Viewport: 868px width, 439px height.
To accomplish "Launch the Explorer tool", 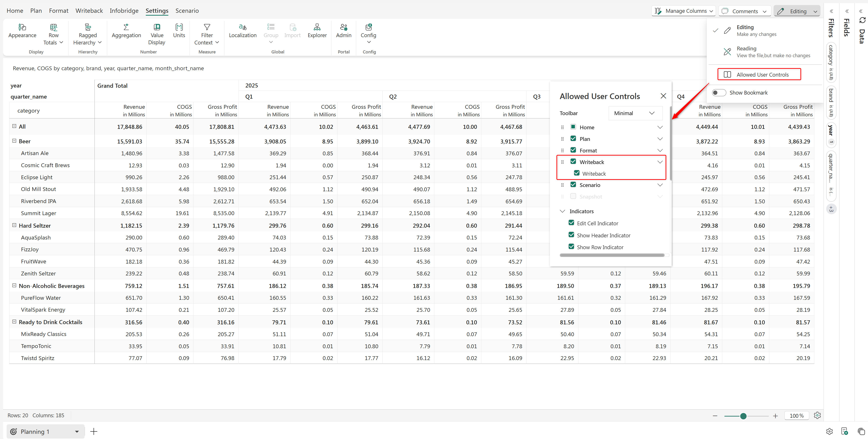I will click(x=317, y=27).
